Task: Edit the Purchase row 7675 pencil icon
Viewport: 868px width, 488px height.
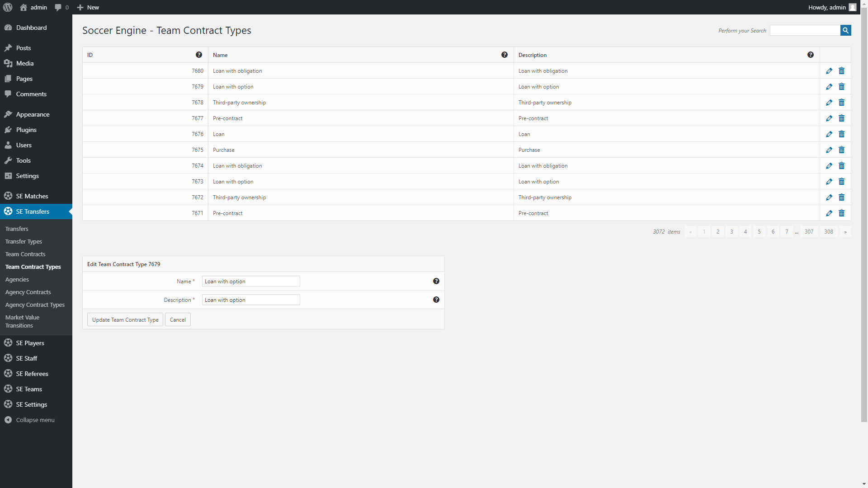Action: (x=829, y=150)
